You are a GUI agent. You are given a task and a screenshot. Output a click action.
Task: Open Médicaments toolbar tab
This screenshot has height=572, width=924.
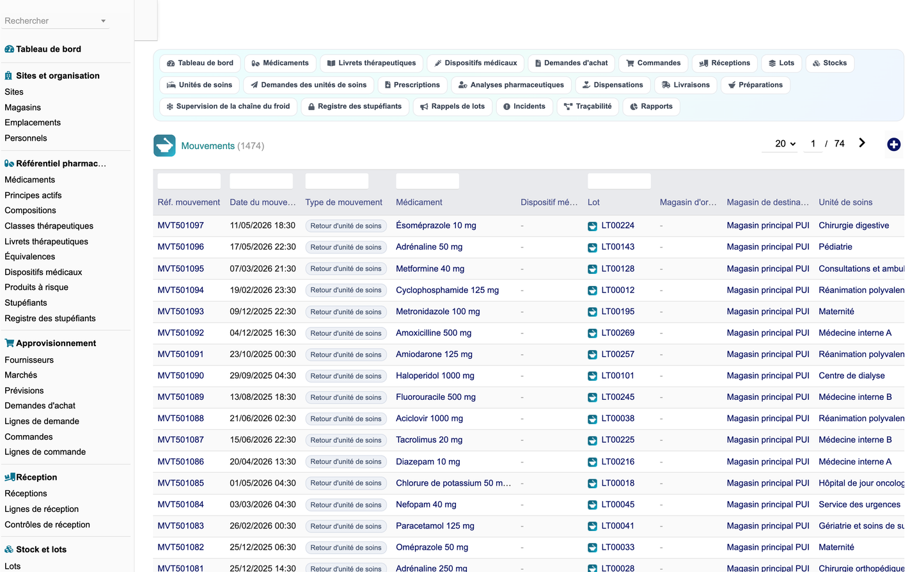[280, 63]
